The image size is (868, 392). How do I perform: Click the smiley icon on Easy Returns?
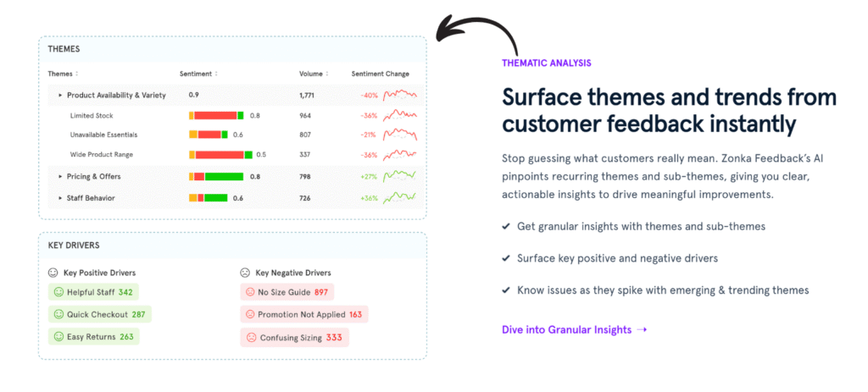tap(58, 336)
